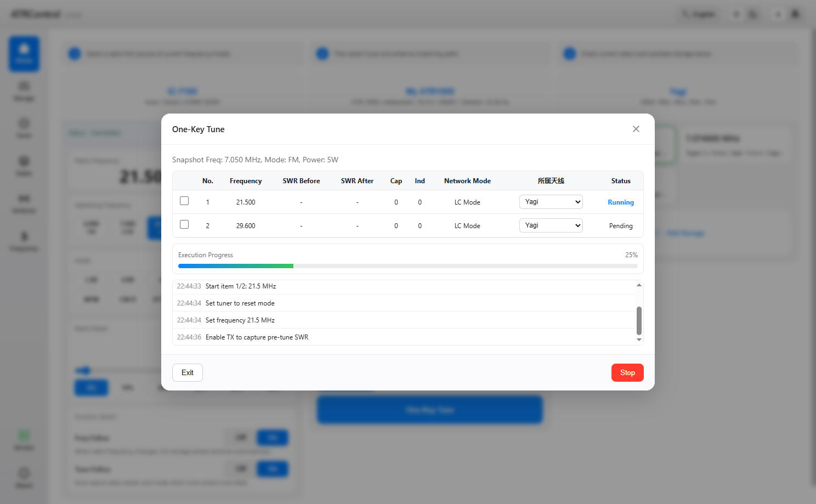Tick the checkbox for row 21.500

[184, 201]
